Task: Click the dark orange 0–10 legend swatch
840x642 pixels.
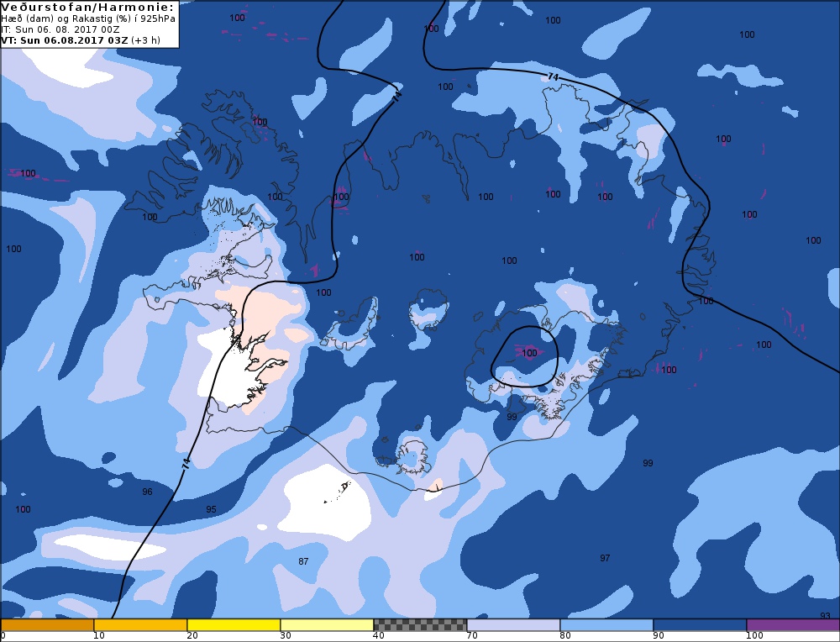Action: click(47, 625)
